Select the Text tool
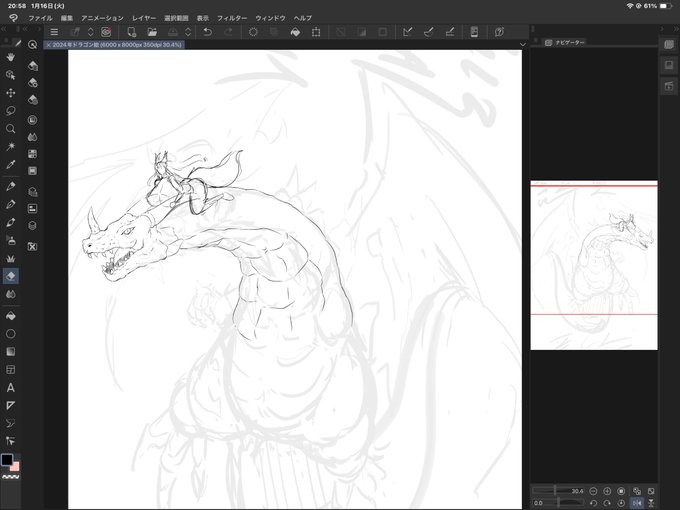680x510 pixels. 11,388
